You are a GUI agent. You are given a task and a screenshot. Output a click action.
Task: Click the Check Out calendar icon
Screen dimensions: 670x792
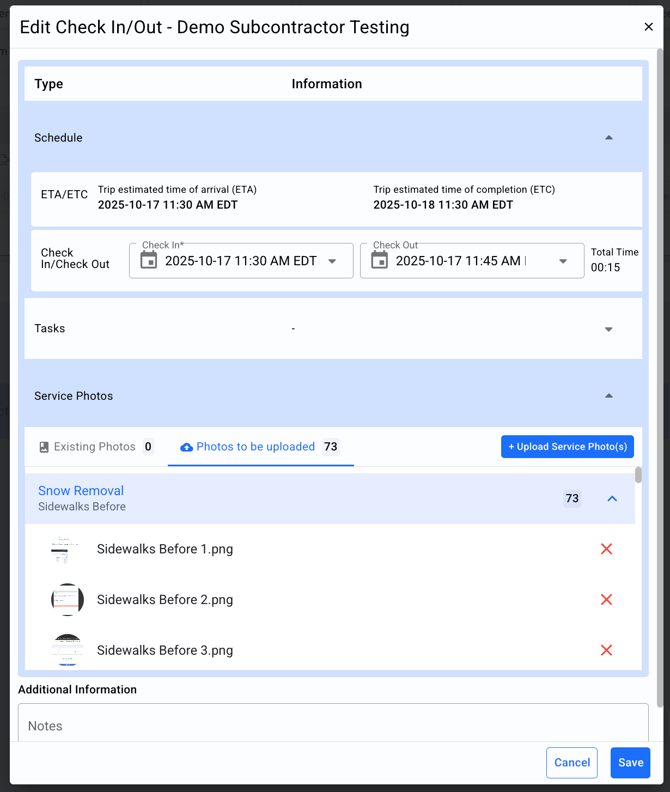tap(380, 261)
